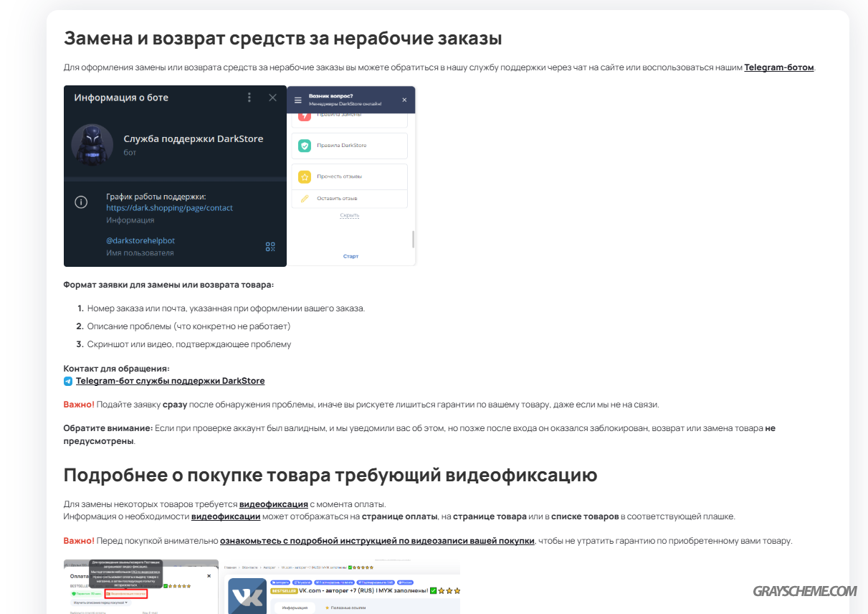The image size is (868, 614).
Task: Click the heading 'Замена и возврат средств за нерабочие заказы'
Action: tap(282, 38)
